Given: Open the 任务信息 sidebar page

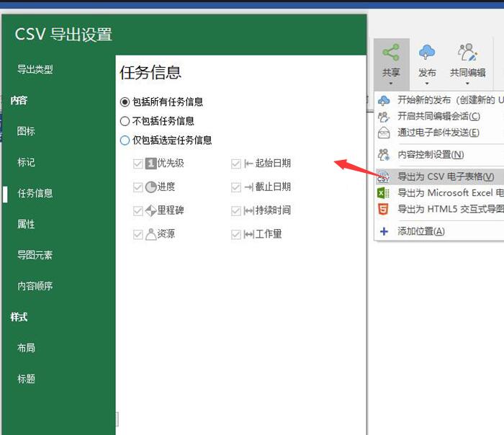Looking at the screenshot, I should tap(35, 193).
